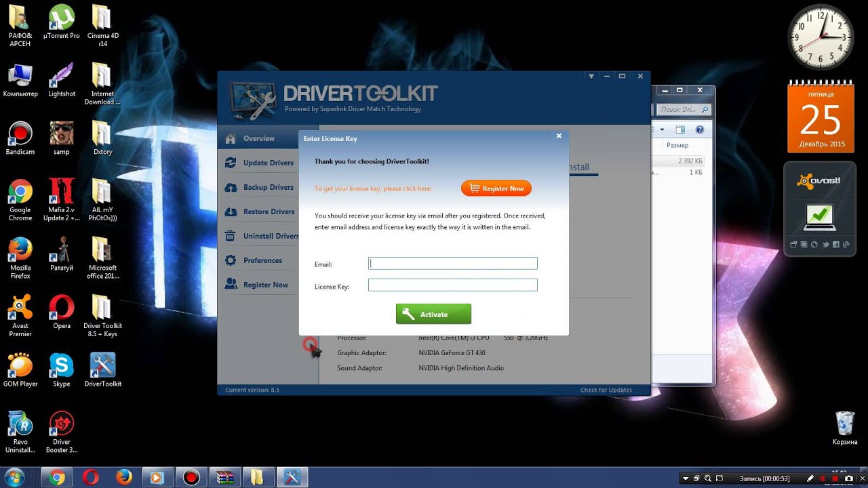The width and height of the screenshot is (868, 488).
Task: Click the Facebook icon in avast gadget
Action: (836, 245)
